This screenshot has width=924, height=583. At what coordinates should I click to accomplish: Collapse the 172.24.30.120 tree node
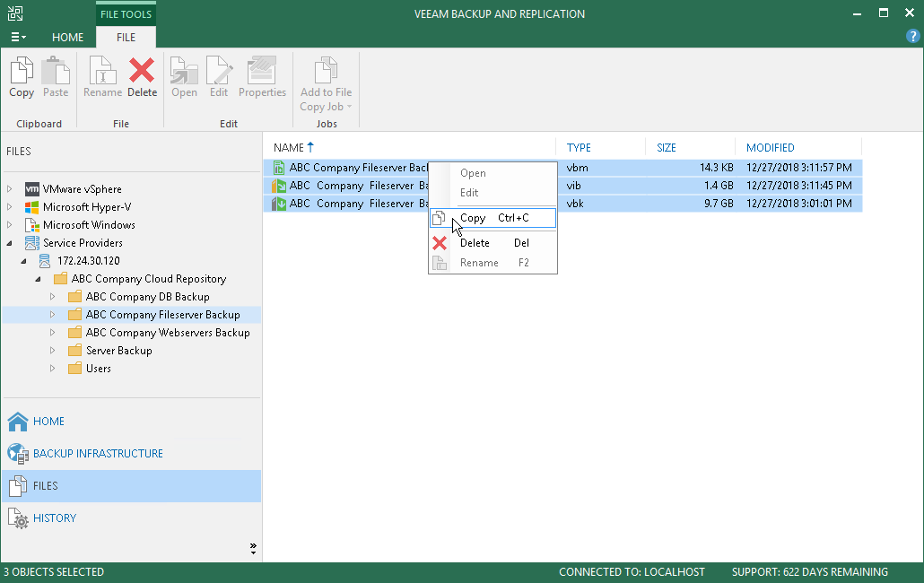point(23,261)
